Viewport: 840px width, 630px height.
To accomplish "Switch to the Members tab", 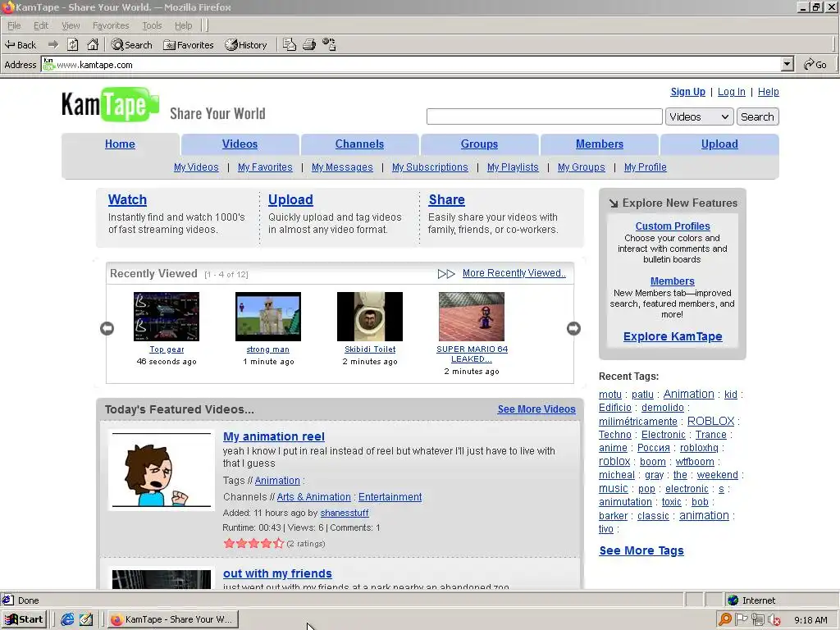I will coord(600,144).
